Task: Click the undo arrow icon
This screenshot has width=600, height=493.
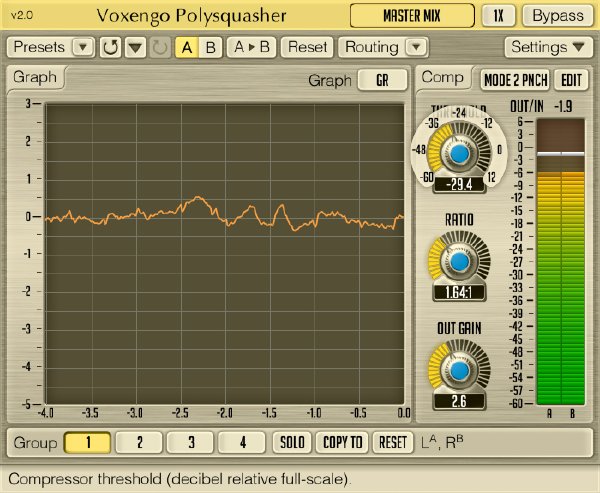Action: [x=111, y=47]
